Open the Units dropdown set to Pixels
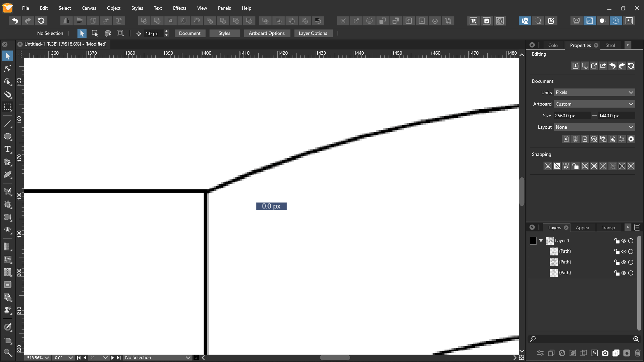 coord(594,93)
